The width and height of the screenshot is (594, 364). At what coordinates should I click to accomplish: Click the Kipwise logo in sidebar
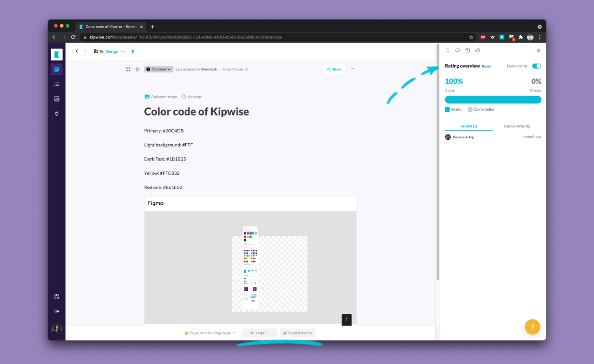[57, 54]
